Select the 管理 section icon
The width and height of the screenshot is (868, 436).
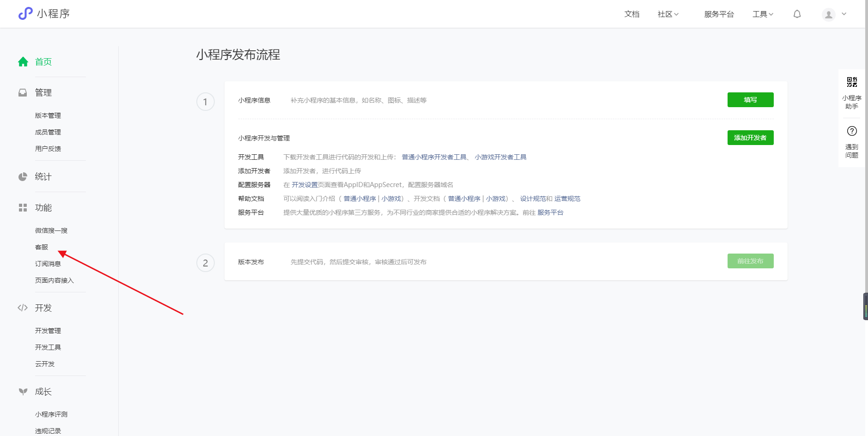pyautogui.click(x=23, y=92)
